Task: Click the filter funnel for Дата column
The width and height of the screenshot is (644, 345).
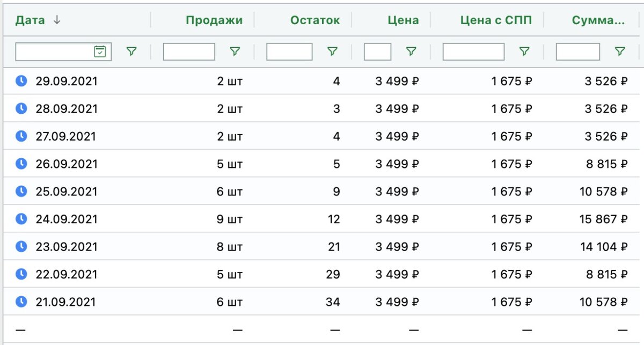Action: (x=132, y=51)
